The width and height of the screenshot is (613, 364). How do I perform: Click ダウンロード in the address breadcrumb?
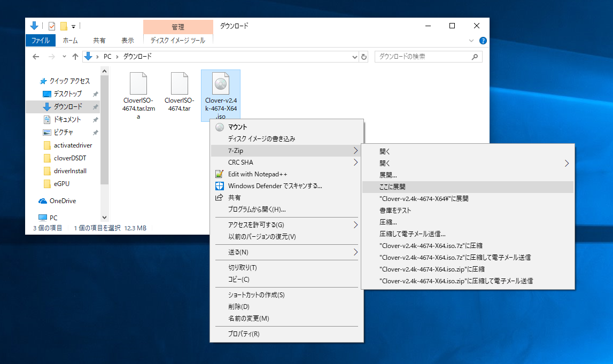pos(137,57)
